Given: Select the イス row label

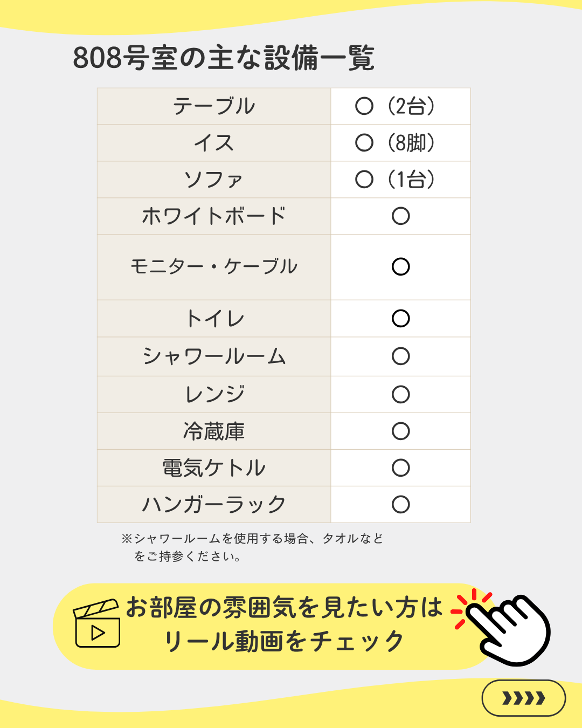Looking at the screenshot, I should 214,143.
